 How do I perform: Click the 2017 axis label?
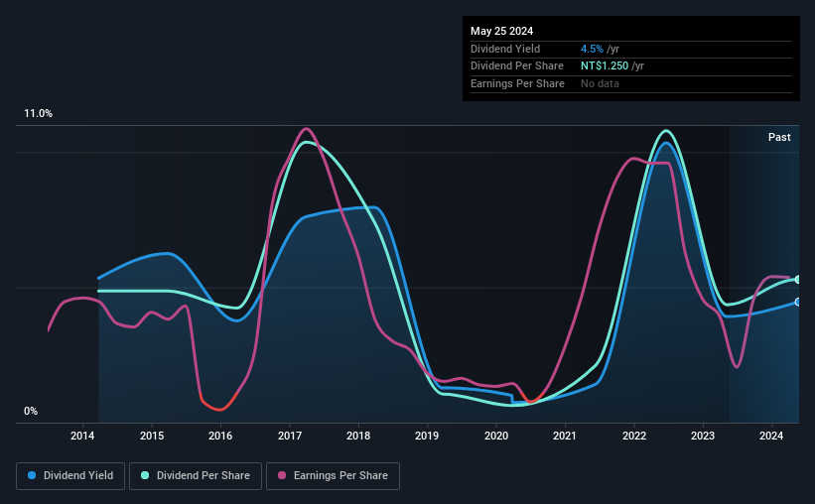click(290, 436)
